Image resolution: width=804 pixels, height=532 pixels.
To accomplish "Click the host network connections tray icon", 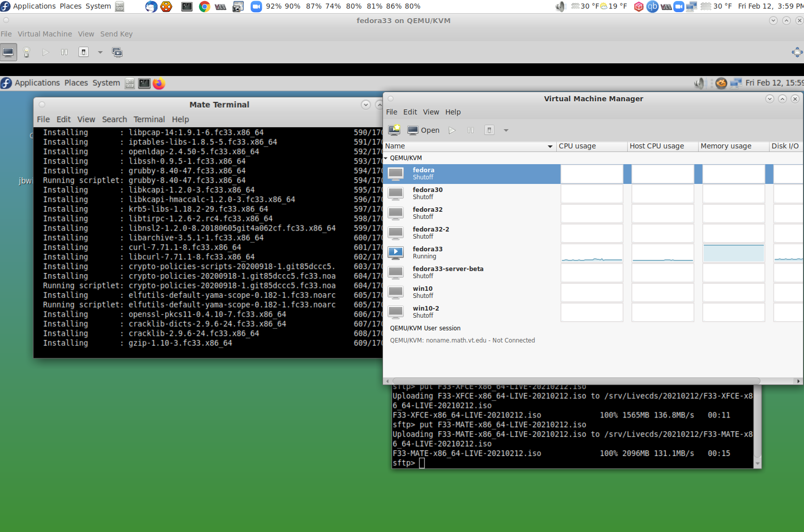I will (692, 7).
